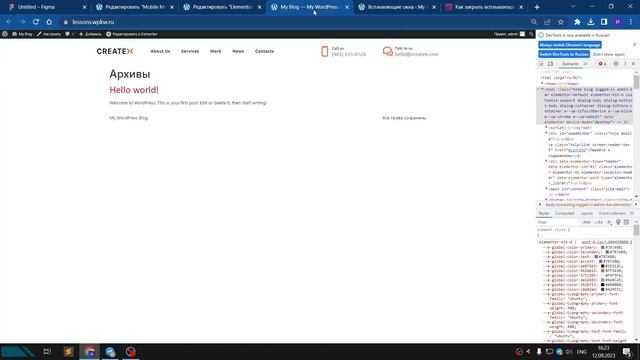This screenshot has width=640, height=360.
Task: Click swatch for --e-global-color-secondary
Action: coord(607,252)
